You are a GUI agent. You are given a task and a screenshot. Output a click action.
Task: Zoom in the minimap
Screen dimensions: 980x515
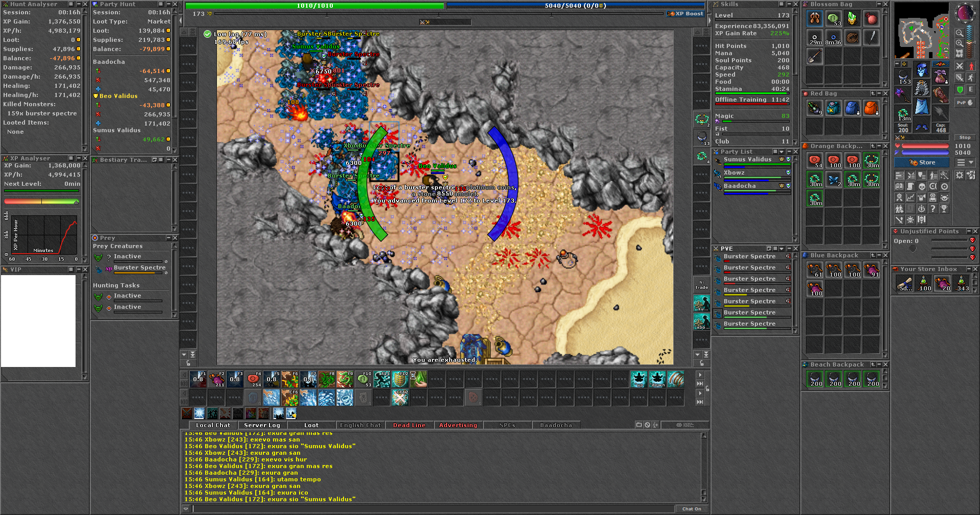960,43
